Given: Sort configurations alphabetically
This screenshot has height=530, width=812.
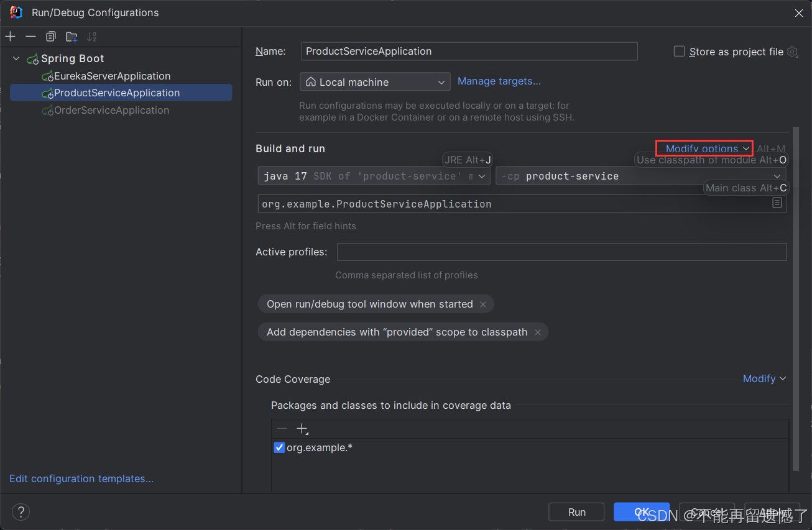Looking at the screenshot, I should (92, 37).
